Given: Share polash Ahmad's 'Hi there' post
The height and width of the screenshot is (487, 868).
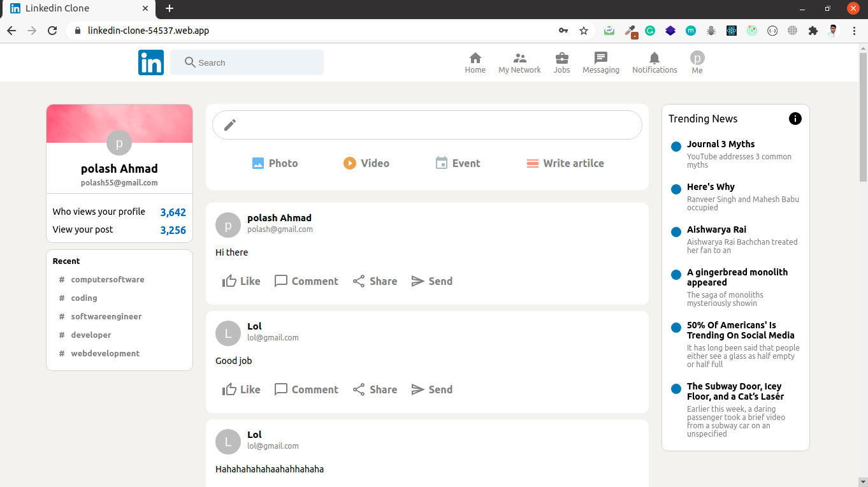Looking at the screenshot, I should click(375, 281).
